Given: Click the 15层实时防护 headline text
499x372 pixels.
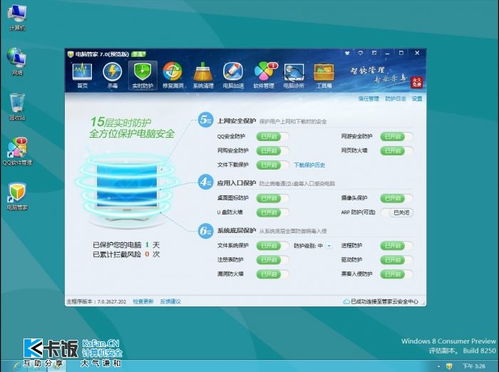Looking at the screenshot, I should click(x=121, y=122).
